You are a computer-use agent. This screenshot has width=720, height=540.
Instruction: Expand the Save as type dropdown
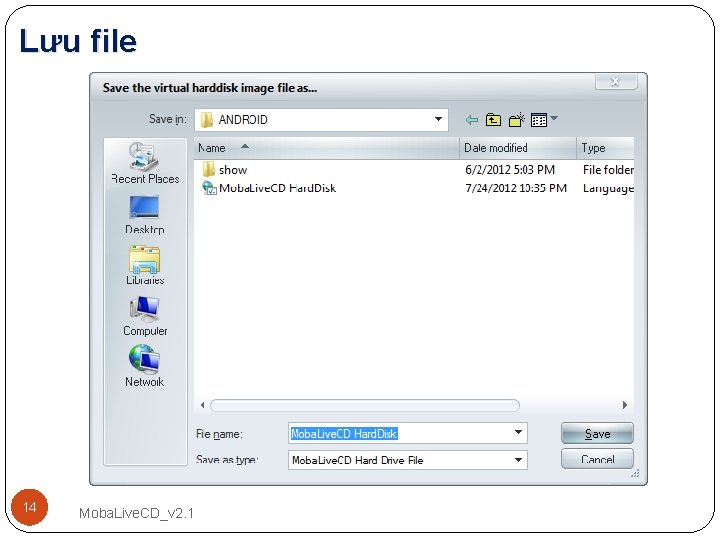click(x=518, y=460)
